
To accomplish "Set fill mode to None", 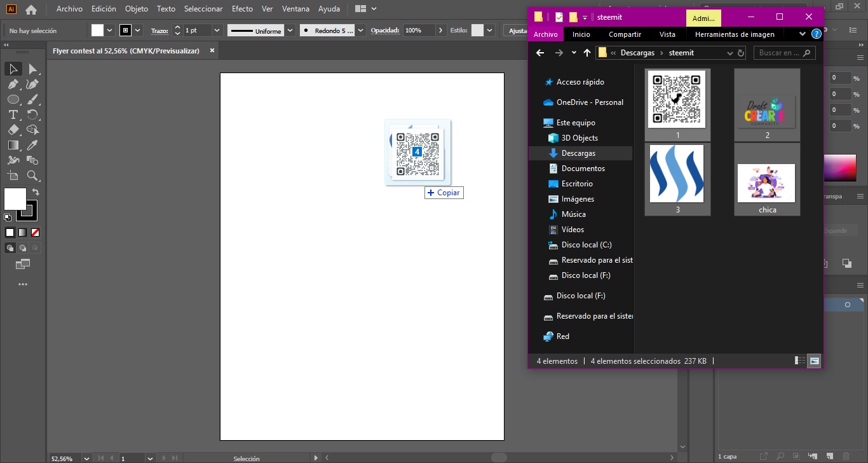I will pos(36,232).
